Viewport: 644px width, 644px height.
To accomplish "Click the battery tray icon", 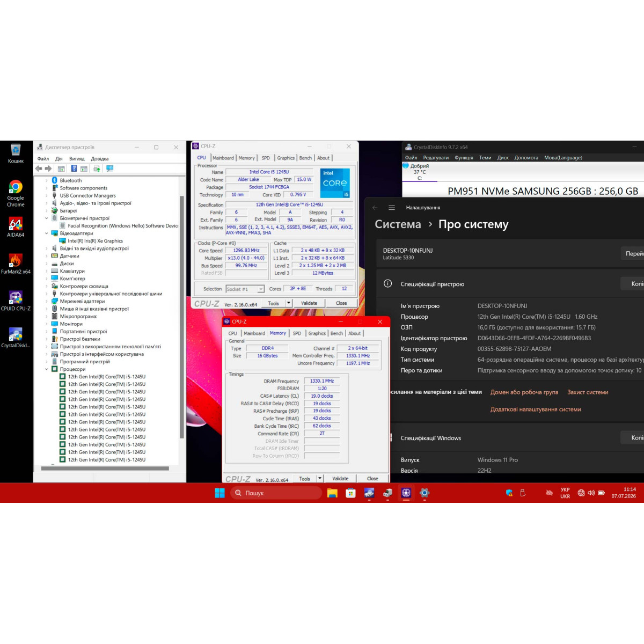I will point(601,493).
